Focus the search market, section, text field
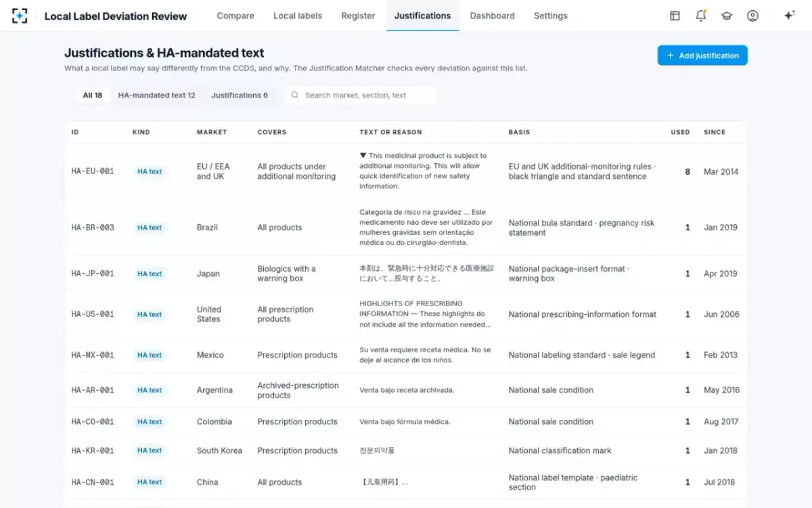The image size is (812, 508). [x=360, y=95]
